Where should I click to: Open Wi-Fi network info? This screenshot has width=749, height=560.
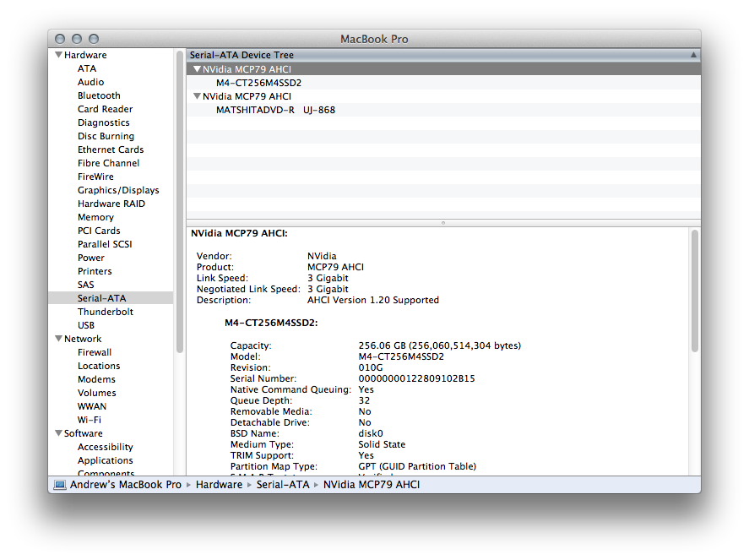pos(90,420)
